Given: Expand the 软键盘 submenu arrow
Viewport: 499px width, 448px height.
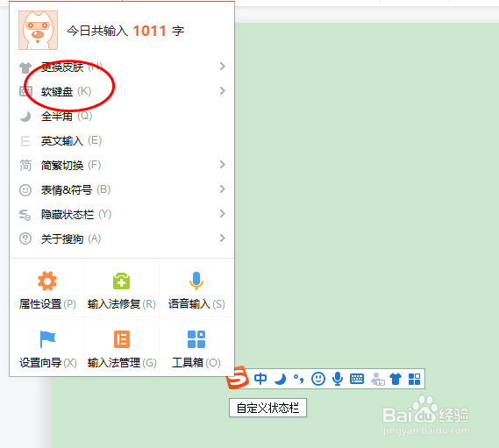Looking at the screenshot, I should pos(223,91).
